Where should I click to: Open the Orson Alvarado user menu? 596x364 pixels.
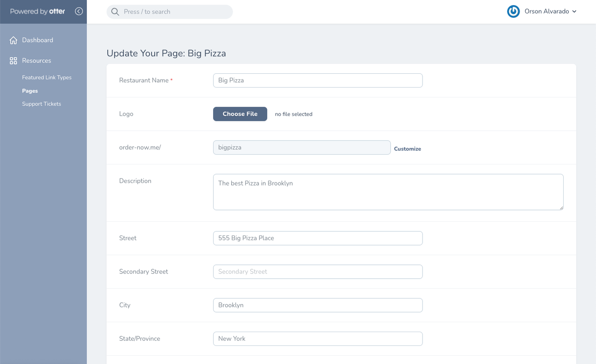[x=550, y=12]
